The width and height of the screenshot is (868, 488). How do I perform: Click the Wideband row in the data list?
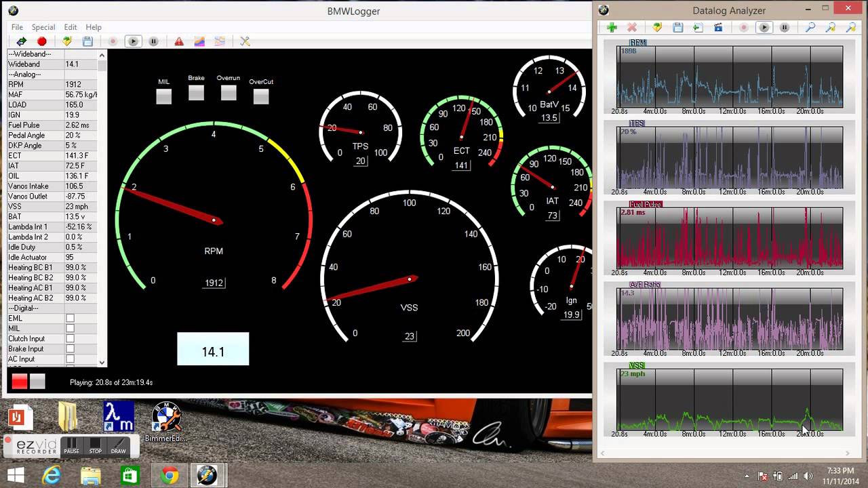(x=53, y=64)
